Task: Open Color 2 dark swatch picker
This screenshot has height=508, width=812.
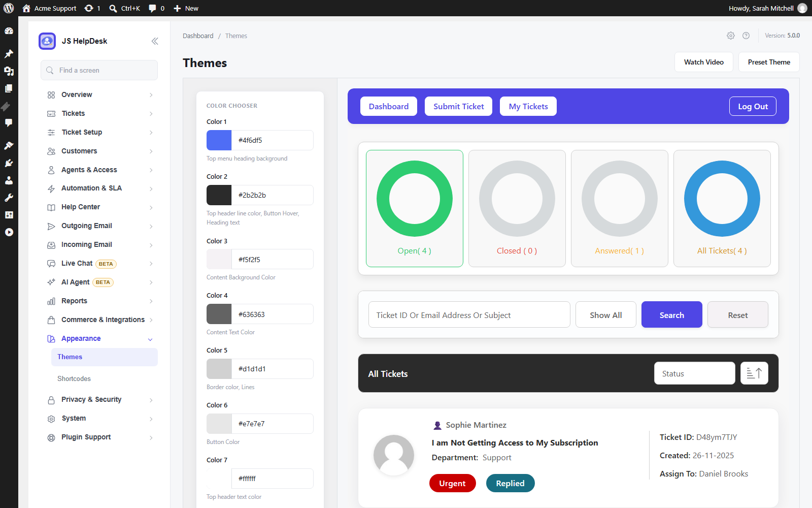Action: point(219,195)
